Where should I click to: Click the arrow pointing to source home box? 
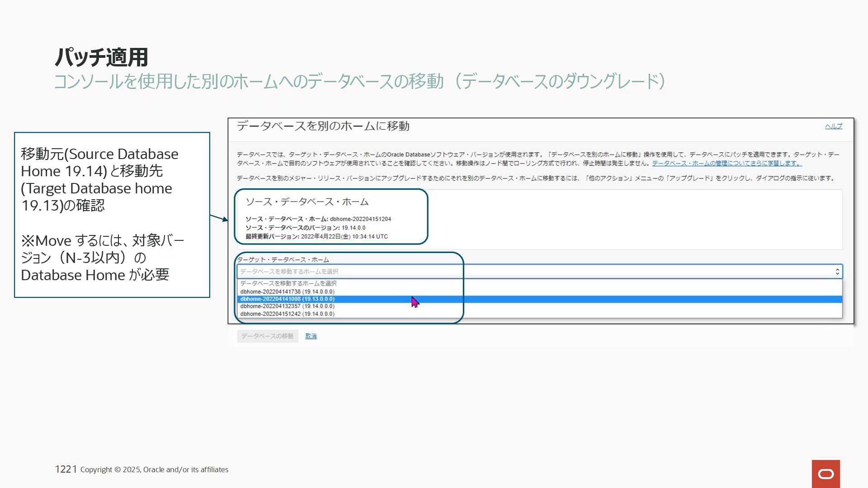click(219, 218)
